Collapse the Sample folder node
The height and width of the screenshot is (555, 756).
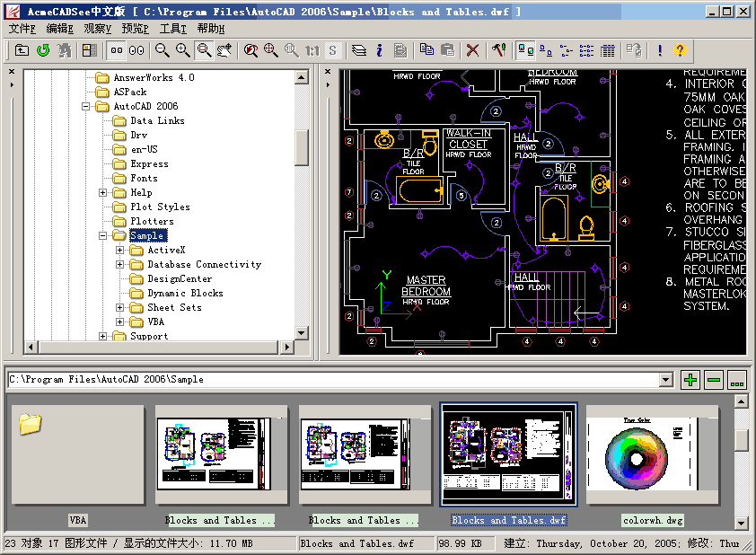click(x=102, y=236)
